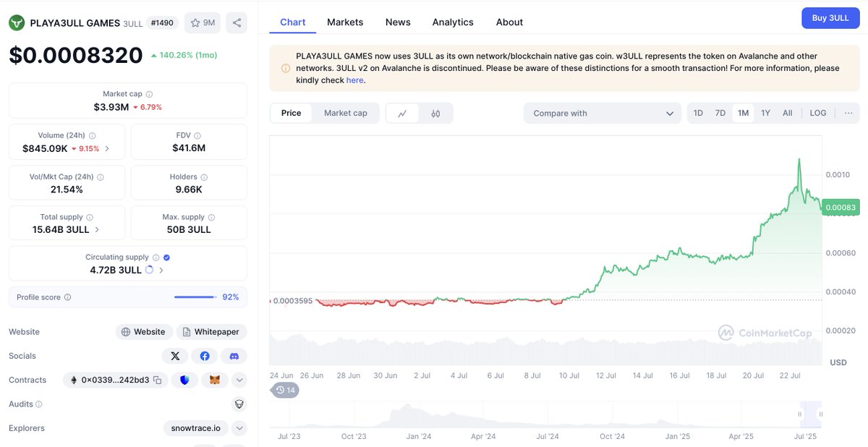Open the Compare with dropdown
This screenshot has height=447, width=868.
[x=603, y=113]
